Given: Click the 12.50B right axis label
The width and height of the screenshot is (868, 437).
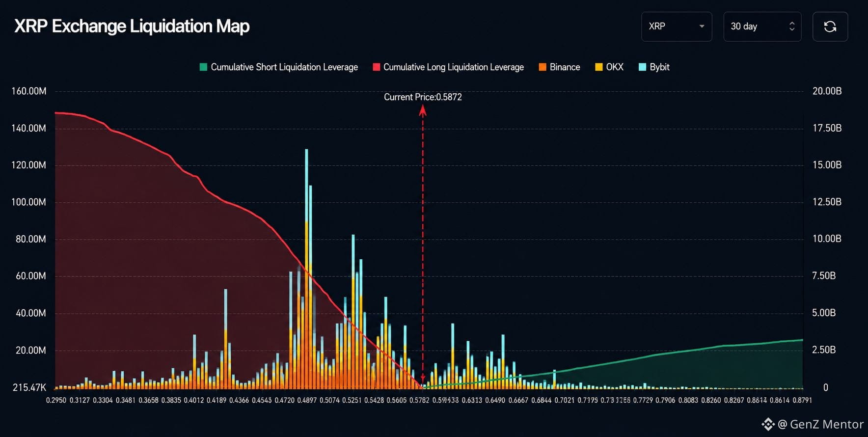Looking at the screenshot, I should coord(827,202).
